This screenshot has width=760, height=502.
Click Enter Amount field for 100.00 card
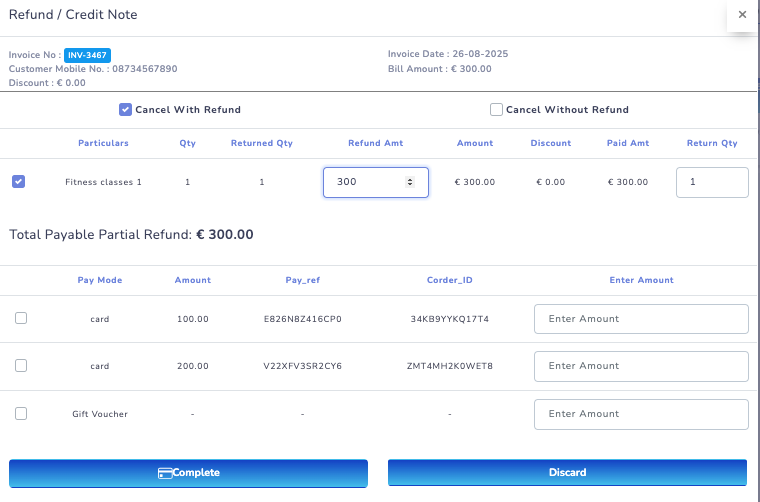coord(641,319)
